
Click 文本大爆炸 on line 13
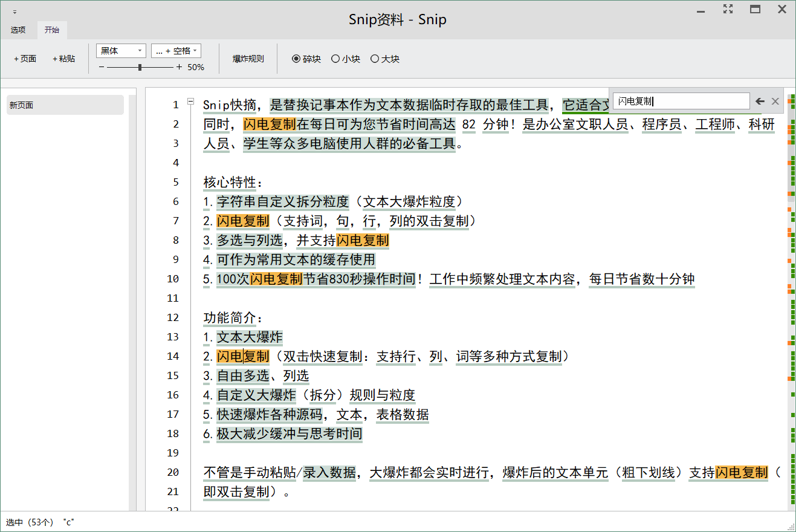click(250, 337)
